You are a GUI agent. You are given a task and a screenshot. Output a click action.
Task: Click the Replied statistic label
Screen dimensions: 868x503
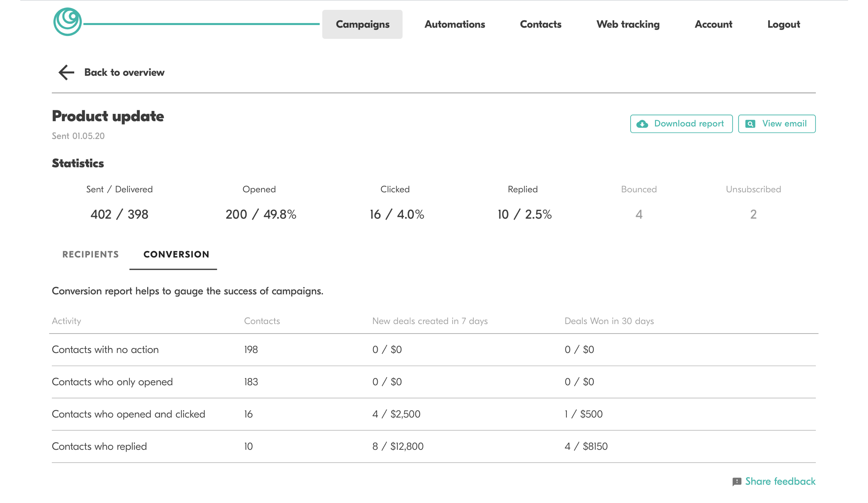coord(523,189)
